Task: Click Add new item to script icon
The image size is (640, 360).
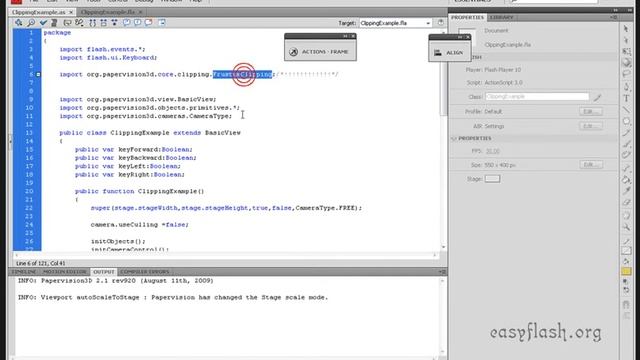Action: point(19,23)
